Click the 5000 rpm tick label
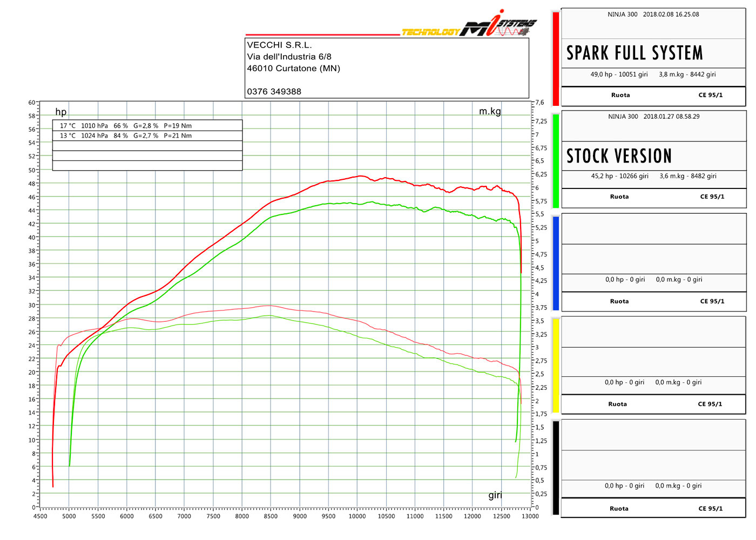 (x=69, y=516)
